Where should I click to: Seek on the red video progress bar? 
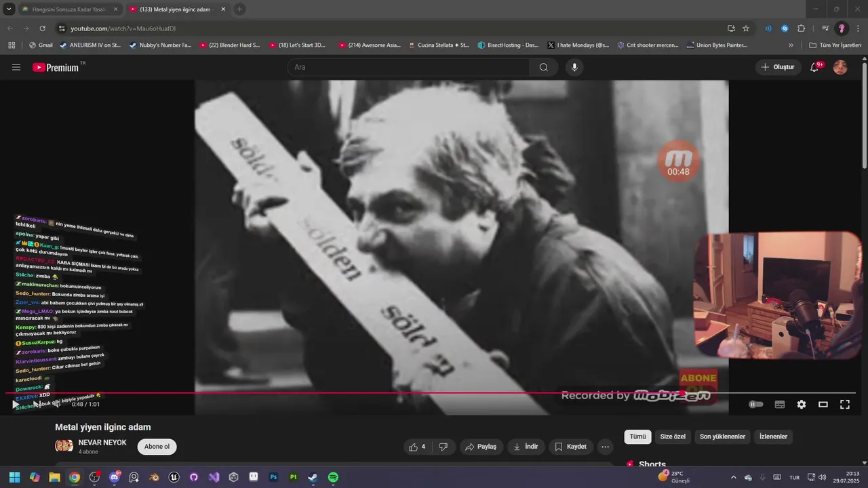pos(431,392)
